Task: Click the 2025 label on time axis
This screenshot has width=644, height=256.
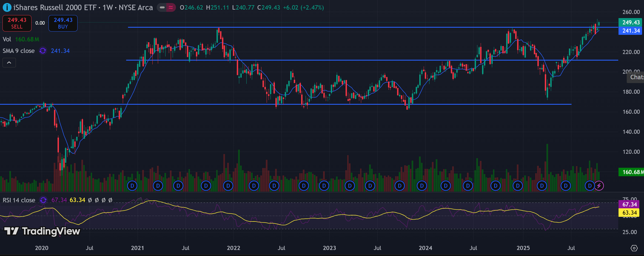Action: click(523, 248)
